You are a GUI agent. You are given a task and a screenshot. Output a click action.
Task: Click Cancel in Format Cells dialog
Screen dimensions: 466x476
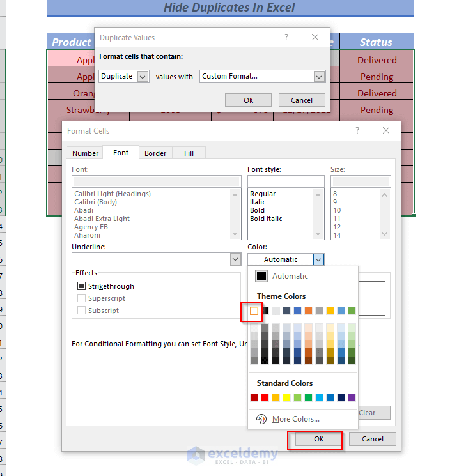click(x=373, y=439)
